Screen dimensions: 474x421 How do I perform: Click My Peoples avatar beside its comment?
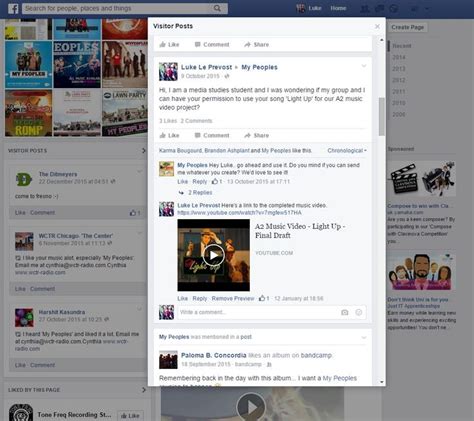point(166,169)
